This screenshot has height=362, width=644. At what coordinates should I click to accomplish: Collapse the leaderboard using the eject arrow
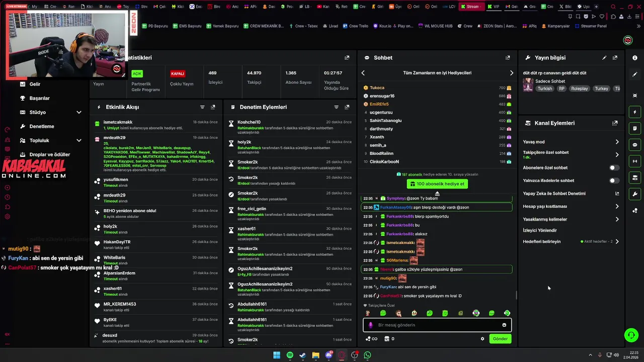pos(437,194)
